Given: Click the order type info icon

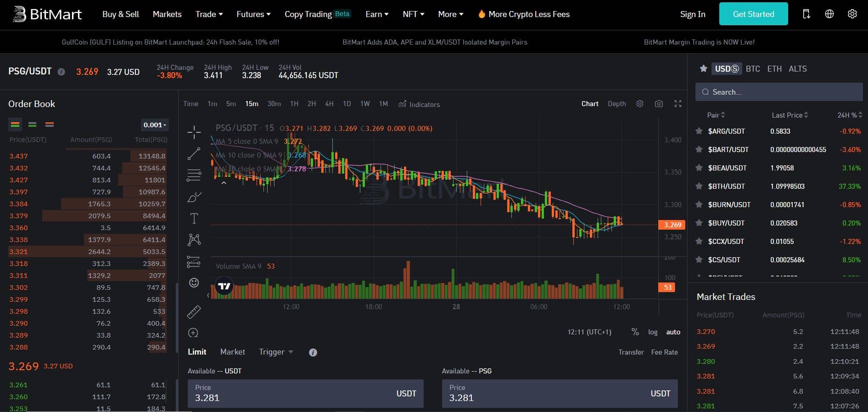Looking at the screenshot, I should click(x=313, y=352).
